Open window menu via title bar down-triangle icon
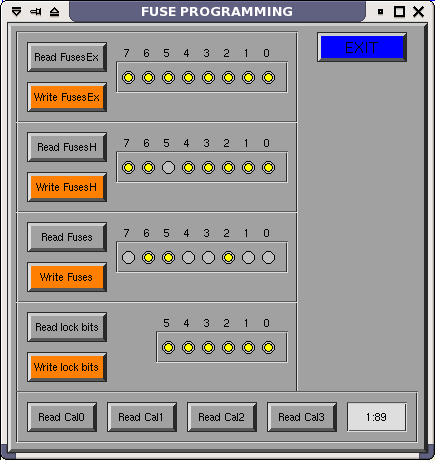The height and width of the screenshot is (460, 435). pos(16,12)
